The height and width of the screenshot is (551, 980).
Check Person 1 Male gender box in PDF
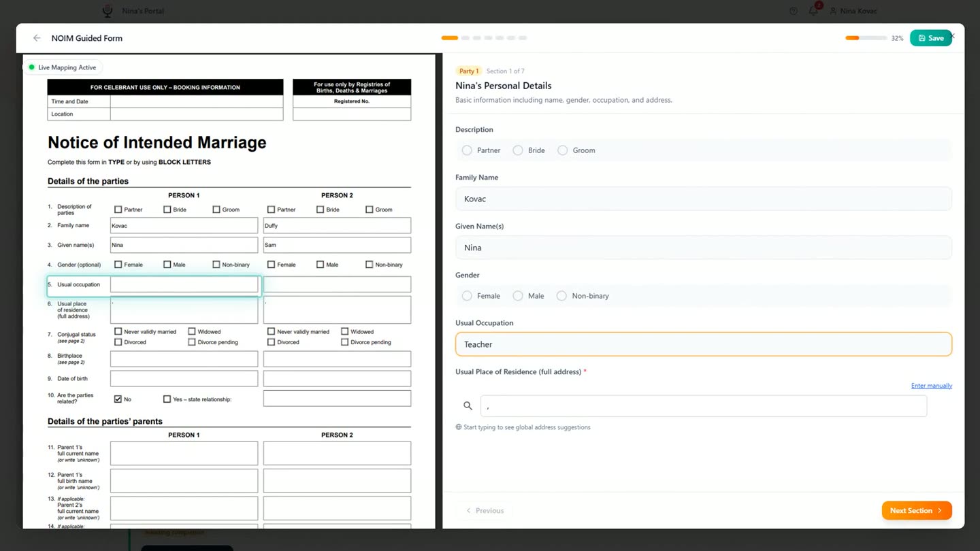coord(167,265)
